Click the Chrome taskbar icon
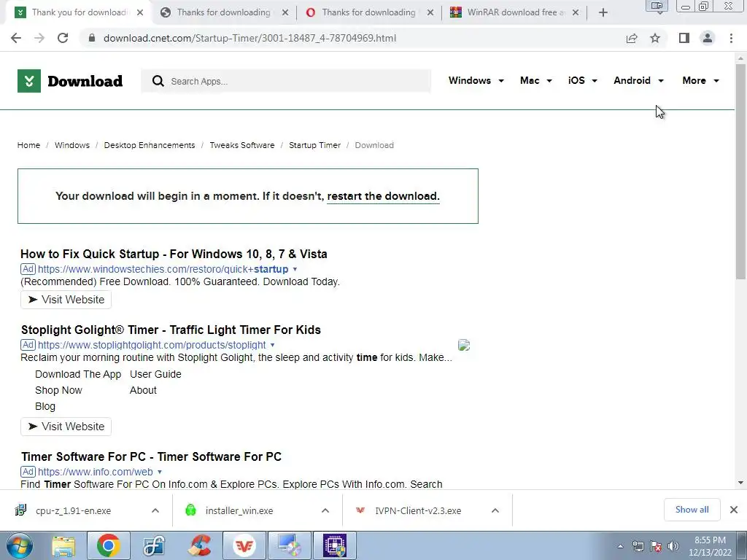This screenshot has width=747, height=560. (108, 545)
